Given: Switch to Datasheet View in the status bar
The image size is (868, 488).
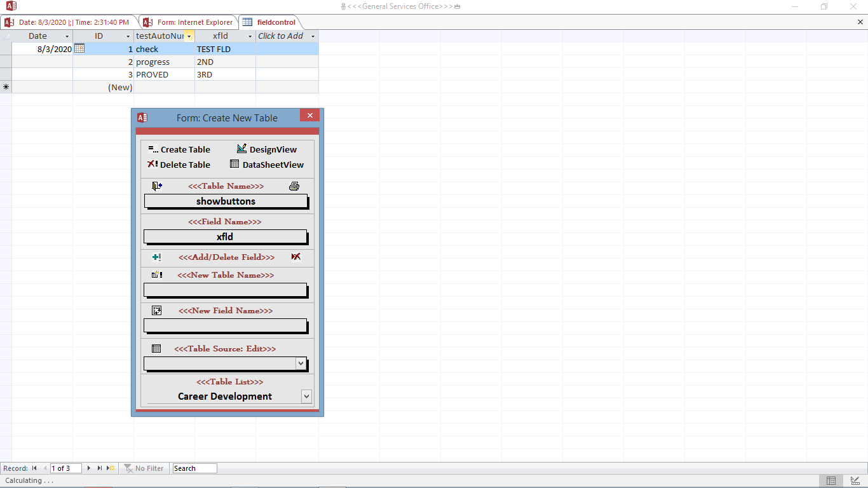Looking at the screenshot, I should point(831,480).
